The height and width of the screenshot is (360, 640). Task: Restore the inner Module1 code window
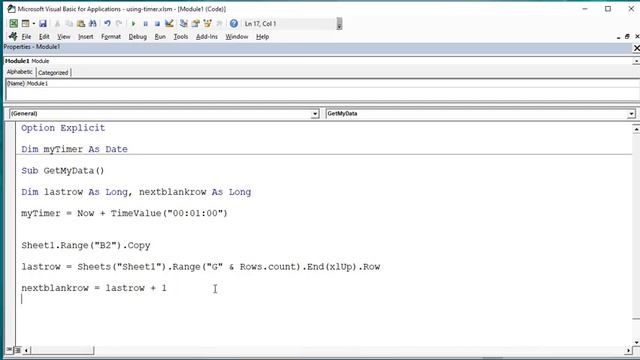pos(627,37)
